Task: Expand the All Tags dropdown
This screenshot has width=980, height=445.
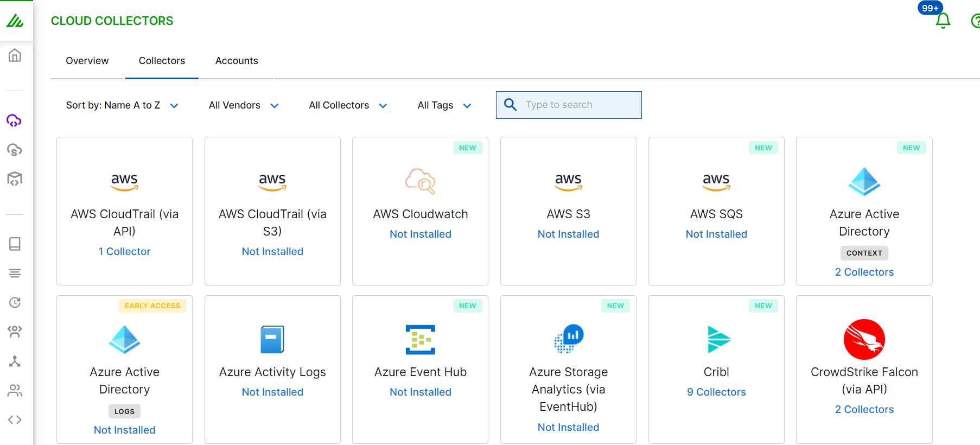Action: click(x=444, y=105)
